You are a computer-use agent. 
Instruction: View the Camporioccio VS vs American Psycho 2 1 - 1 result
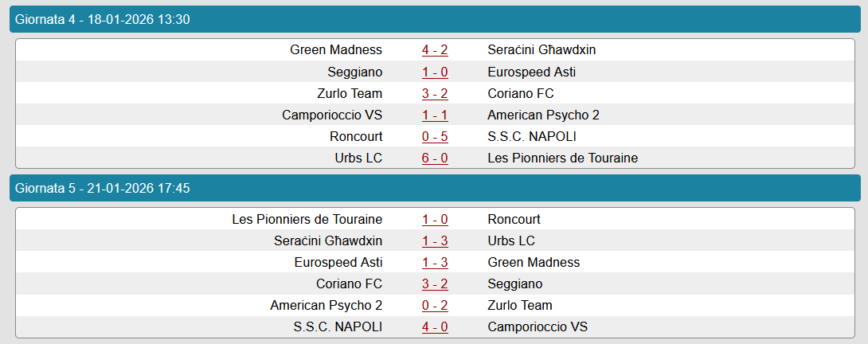[x=435, y=115]
